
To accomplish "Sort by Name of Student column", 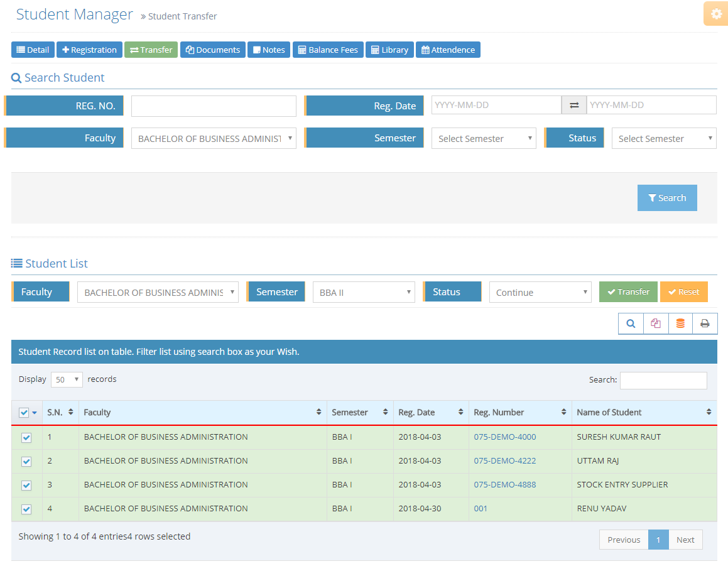I will coord(709,412).
